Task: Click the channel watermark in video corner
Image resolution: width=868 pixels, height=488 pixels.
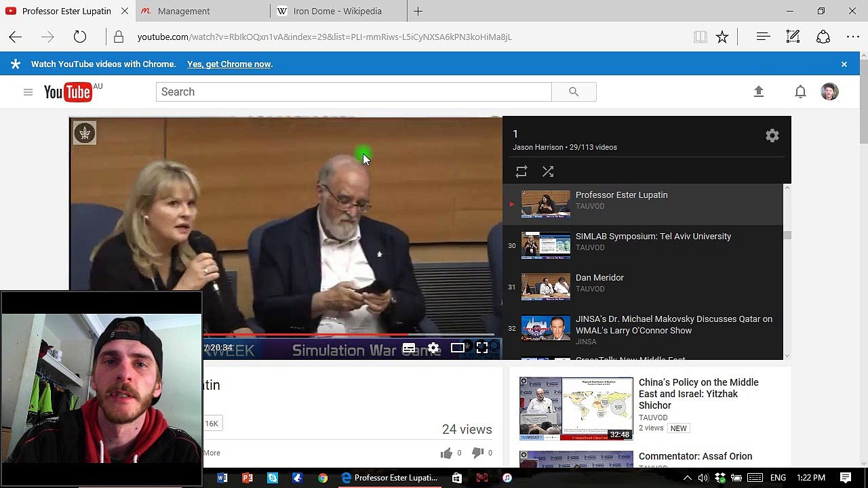Action: (85, 133)
